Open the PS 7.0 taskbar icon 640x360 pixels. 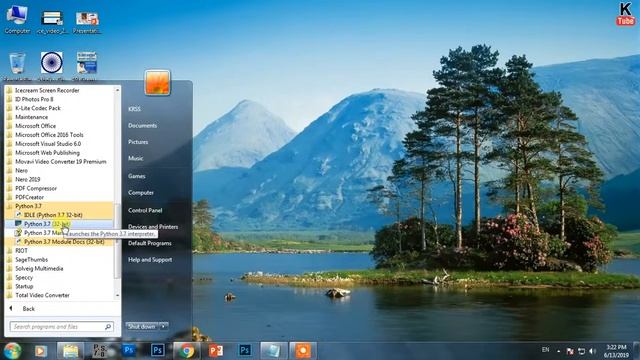99,351
